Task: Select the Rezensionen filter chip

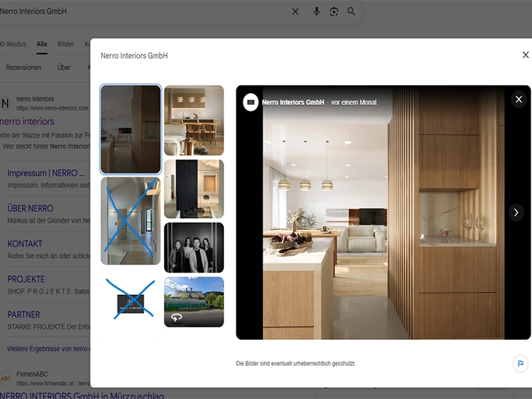Action: pos(24,67)
